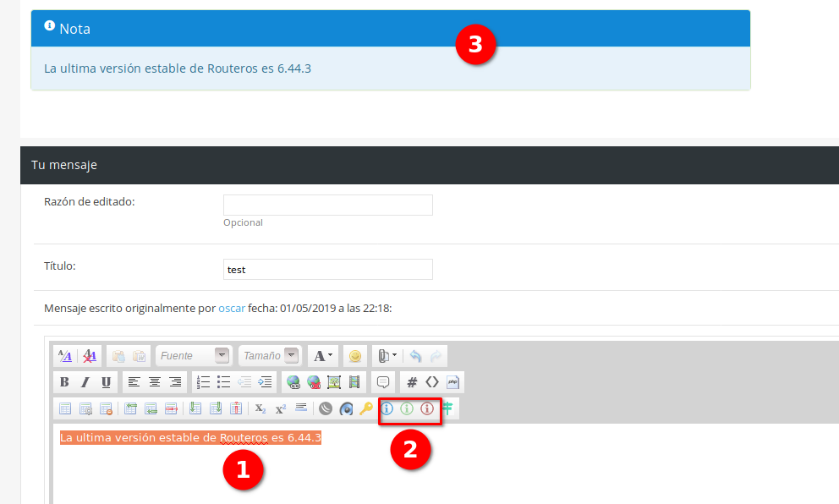This screenshot has width=839, height=504.
Task: Click the blue info note icon
Action: pyautogui.click(x=387, y=408)
